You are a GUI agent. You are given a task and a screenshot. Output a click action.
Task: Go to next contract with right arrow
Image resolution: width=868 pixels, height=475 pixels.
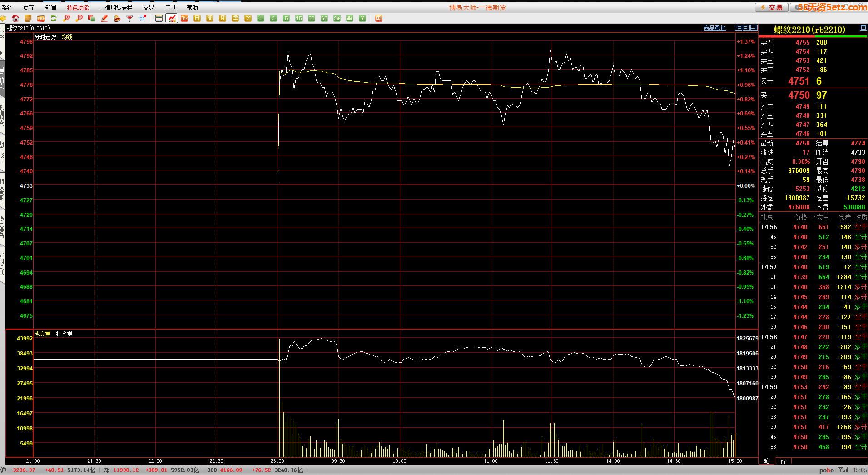746,28
